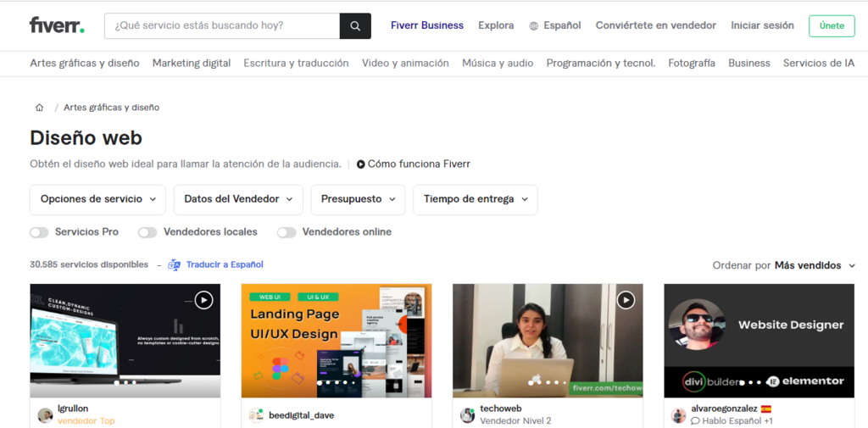Open the Landing Page UI/UX Design thumbnail
Image resolution: width=868 pixels, height=428 pixels.
[x=337, y=341]
